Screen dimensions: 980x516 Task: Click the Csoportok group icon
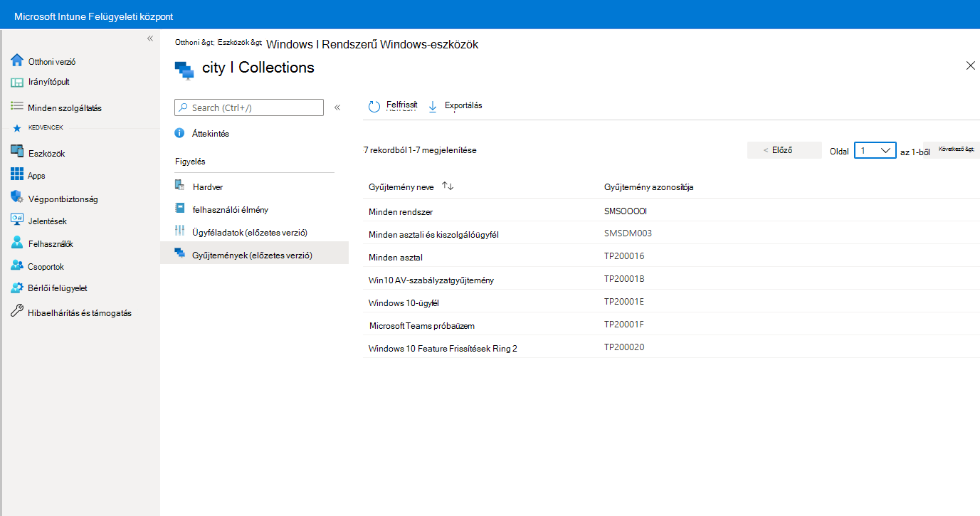[x=17, y=265]
